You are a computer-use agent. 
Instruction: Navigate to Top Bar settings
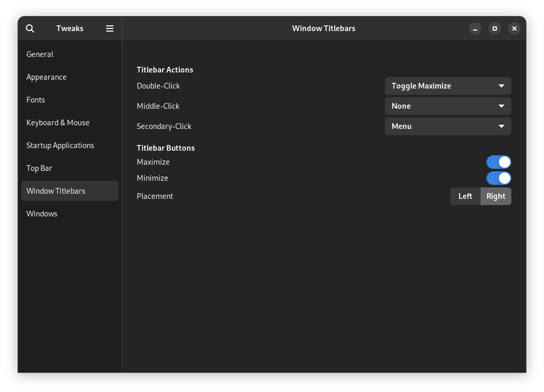[x=39, y=168]
